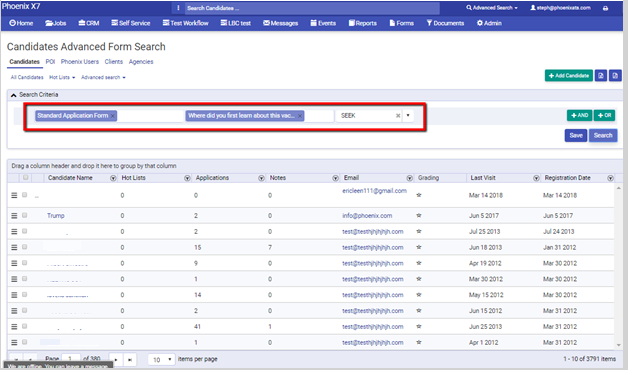Click the vertical dots icon beside search box
Screen dimensions: 628x370
point(178,8)
